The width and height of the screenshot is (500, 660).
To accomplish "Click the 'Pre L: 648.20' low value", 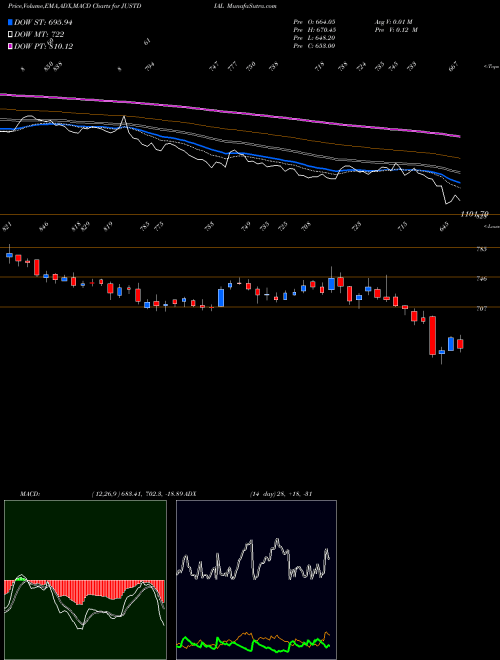I will (x=314, y=38).
